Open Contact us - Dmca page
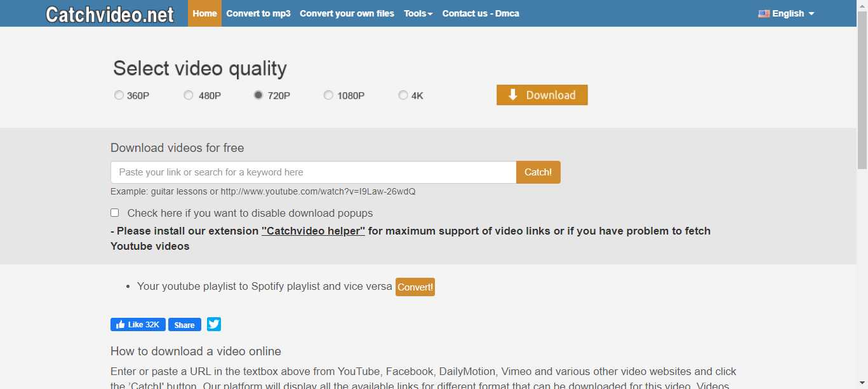The height and width of the screenshot is (389, 868). click(481, 13)
